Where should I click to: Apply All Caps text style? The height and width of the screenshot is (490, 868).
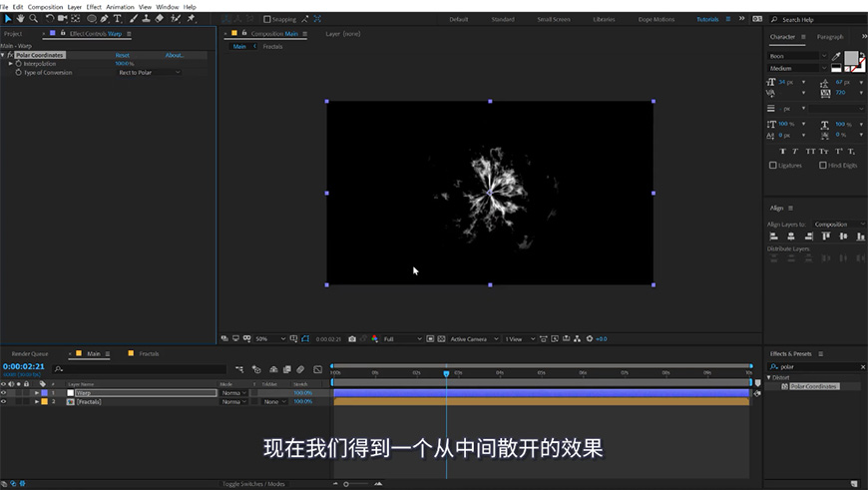[x=810, y=151]
